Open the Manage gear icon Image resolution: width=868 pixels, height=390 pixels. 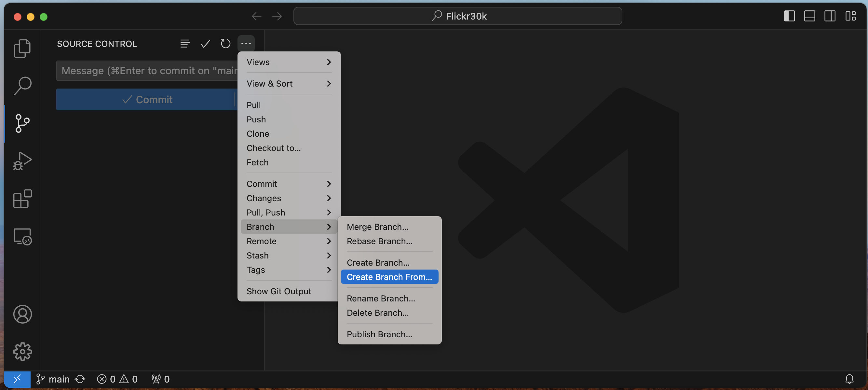22,352
